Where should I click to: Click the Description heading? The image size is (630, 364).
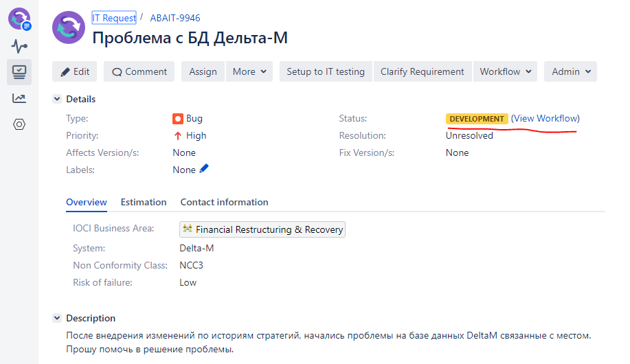tap(91, 318)
